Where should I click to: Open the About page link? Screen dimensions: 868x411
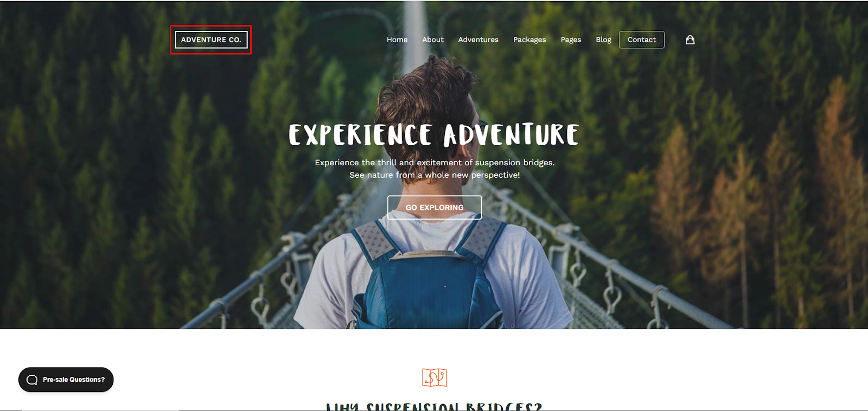pyautogui.click(x=433, y=40)
